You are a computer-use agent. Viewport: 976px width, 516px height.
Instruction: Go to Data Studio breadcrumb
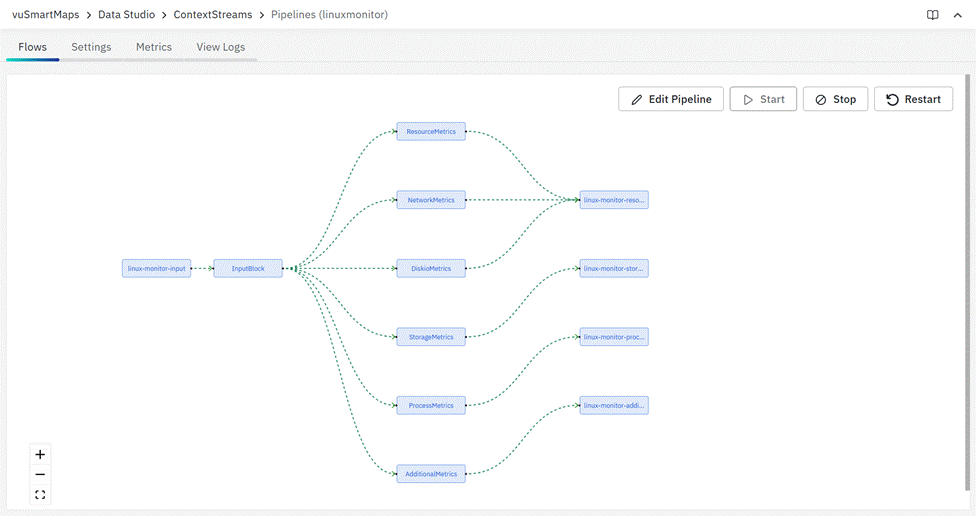pos(126,15)
